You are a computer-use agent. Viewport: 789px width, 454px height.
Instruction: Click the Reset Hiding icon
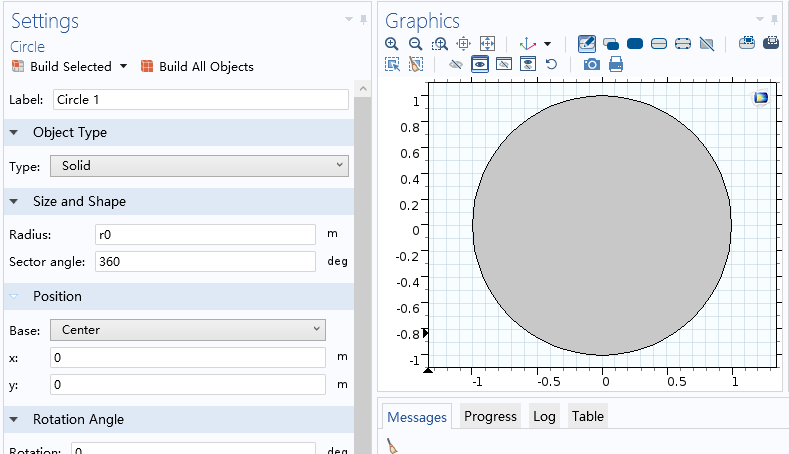(x=551, y=64)
